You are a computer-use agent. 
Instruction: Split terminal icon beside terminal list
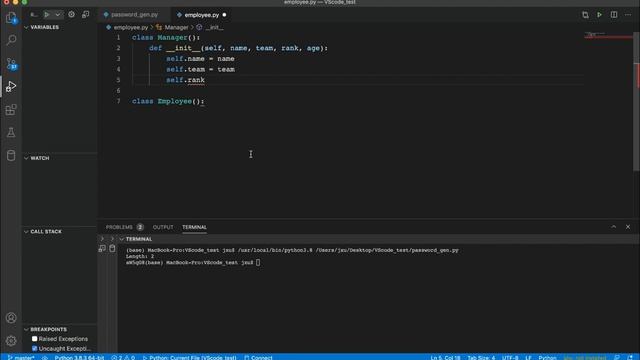(102, 248)
